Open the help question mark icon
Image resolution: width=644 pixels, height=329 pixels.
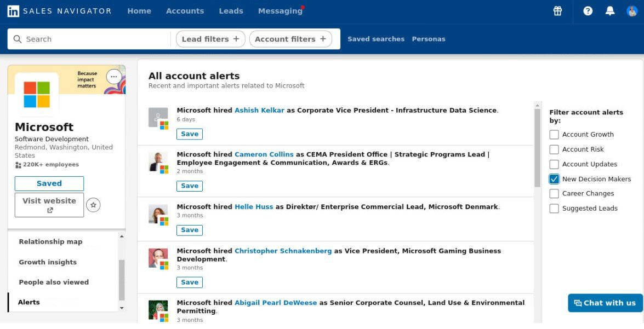coord(588,11)
